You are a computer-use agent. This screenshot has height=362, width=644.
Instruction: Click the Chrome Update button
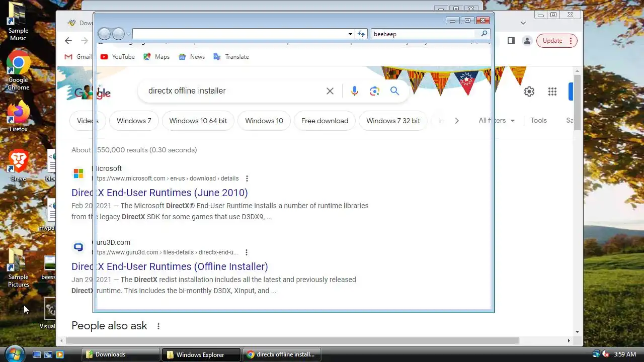click(556, 41)
